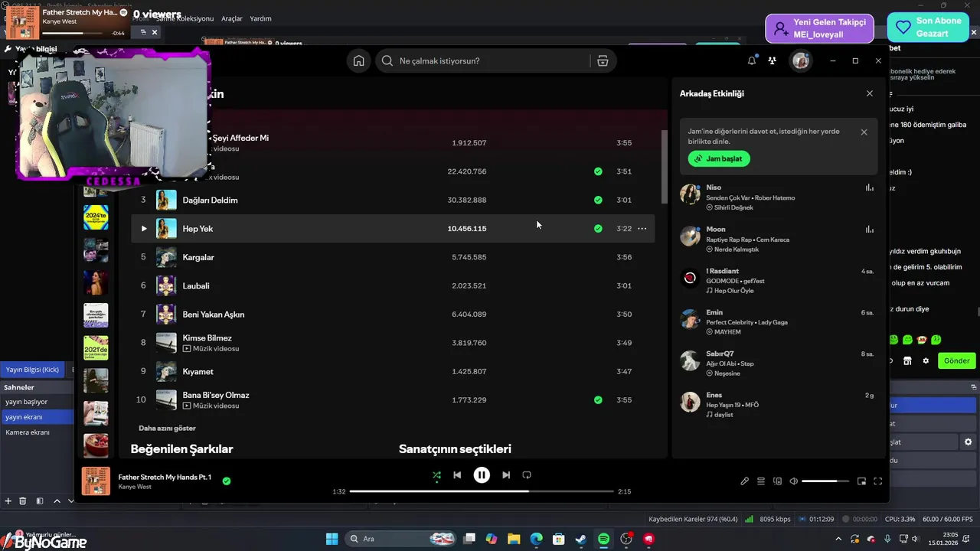Switch Spotify to full screen
The width and height of the screenshot is (980, 551).
[x=878, y=481]
